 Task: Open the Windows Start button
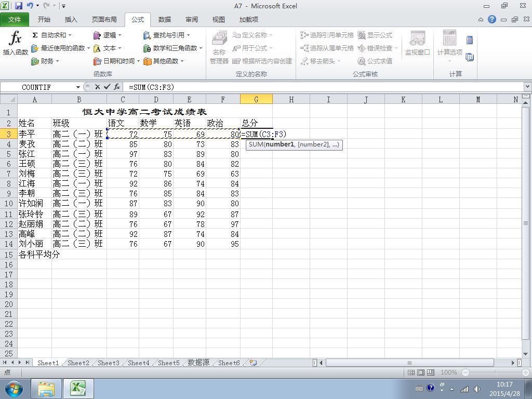point(14,389)
